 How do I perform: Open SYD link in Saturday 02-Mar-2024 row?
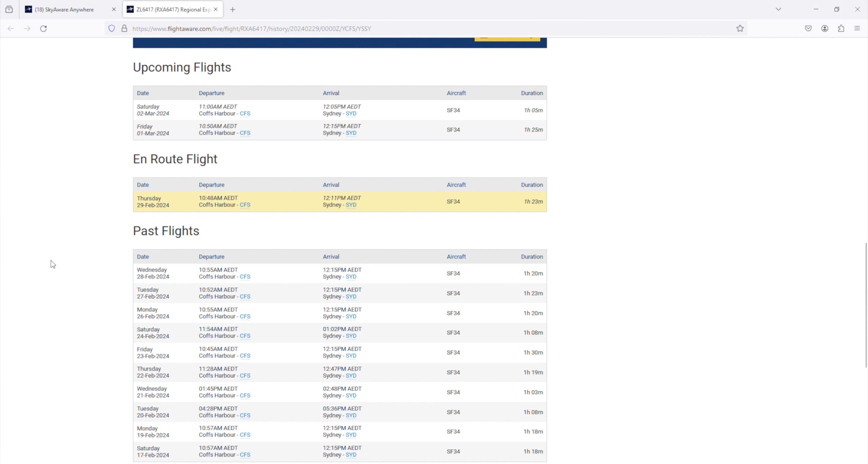(x=351, y=114)
